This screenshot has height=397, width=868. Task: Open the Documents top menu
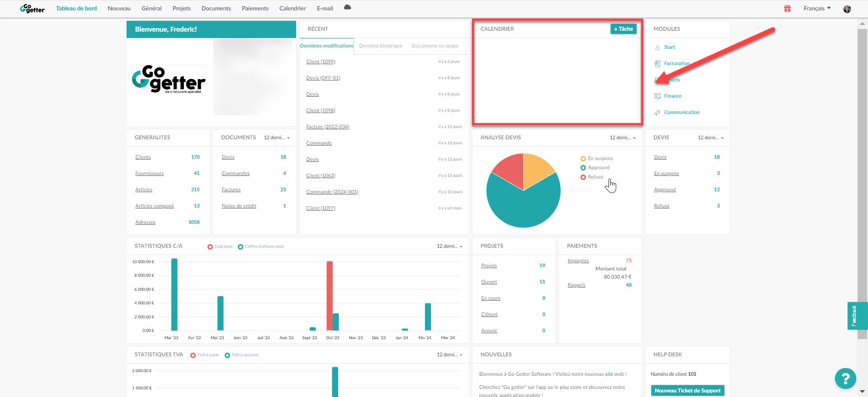click(216, 9)
